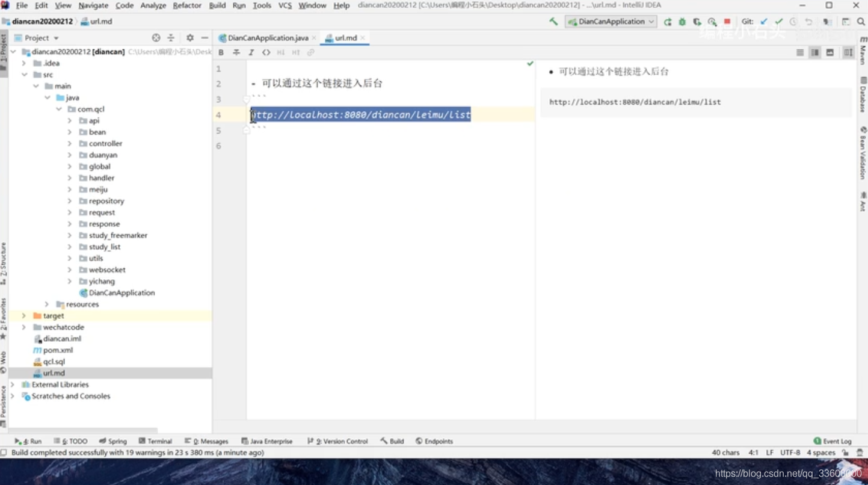This screenshot has height=485, width=868.
Task: Open the VCS menu
Action: point(285,5)
